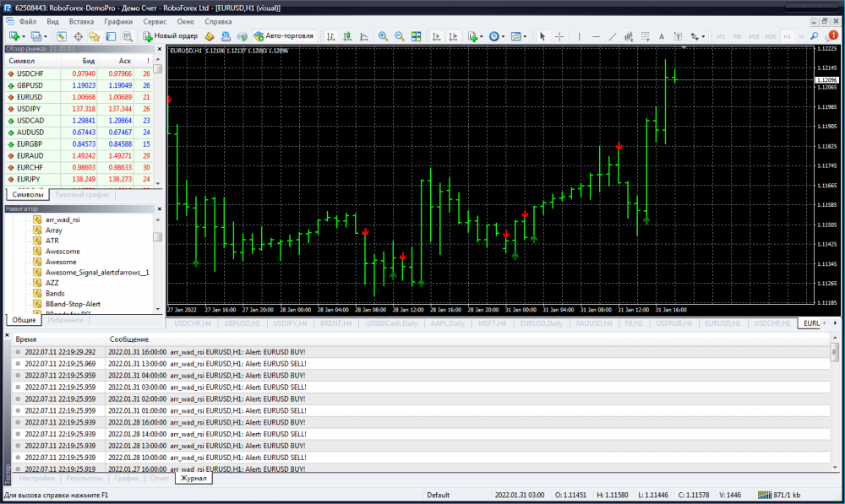Screen dimensions: 845x504
Task: Open the Файл menu
Action: (x=28, y=22)
